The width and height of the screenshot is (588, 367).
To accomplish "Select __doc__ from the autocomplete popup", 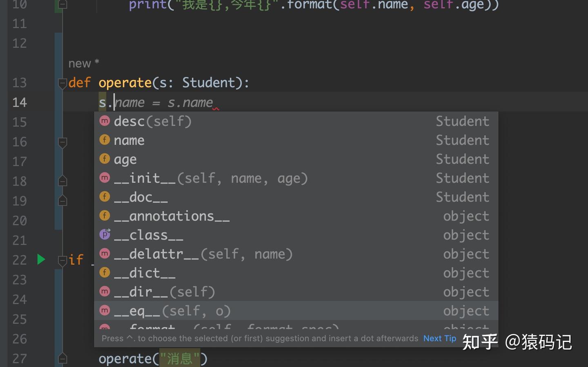I will click(x=141, y=196).
